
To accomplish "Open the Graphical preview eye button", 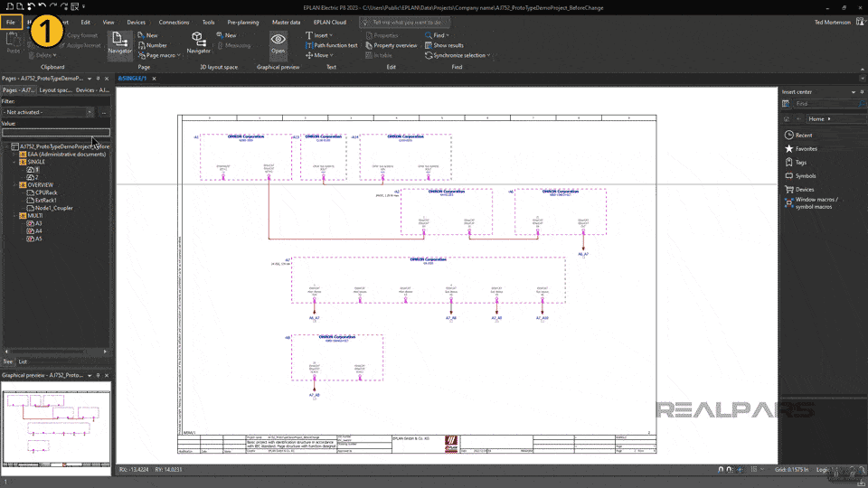I will point(278,43).
